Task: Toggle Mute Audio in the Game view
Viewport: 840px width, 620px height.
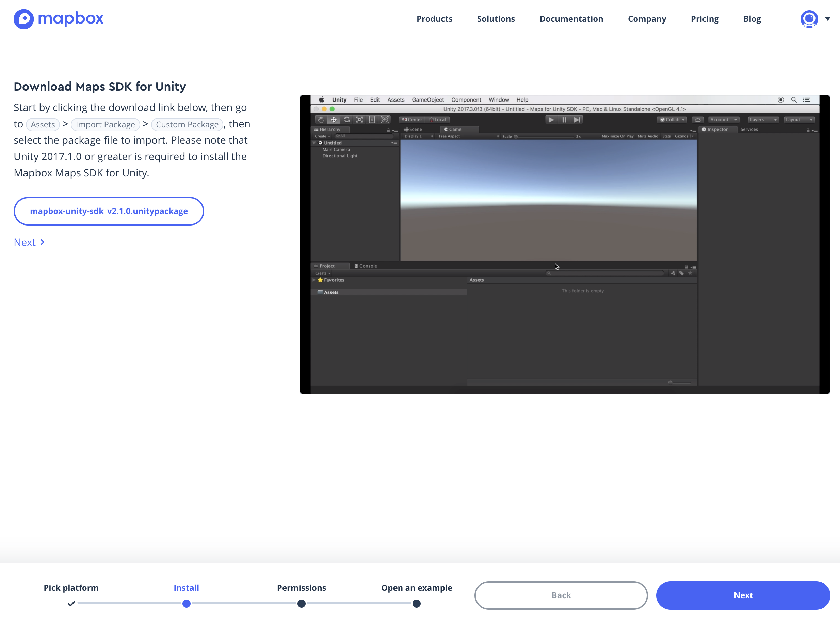Action: coord(648,136)
